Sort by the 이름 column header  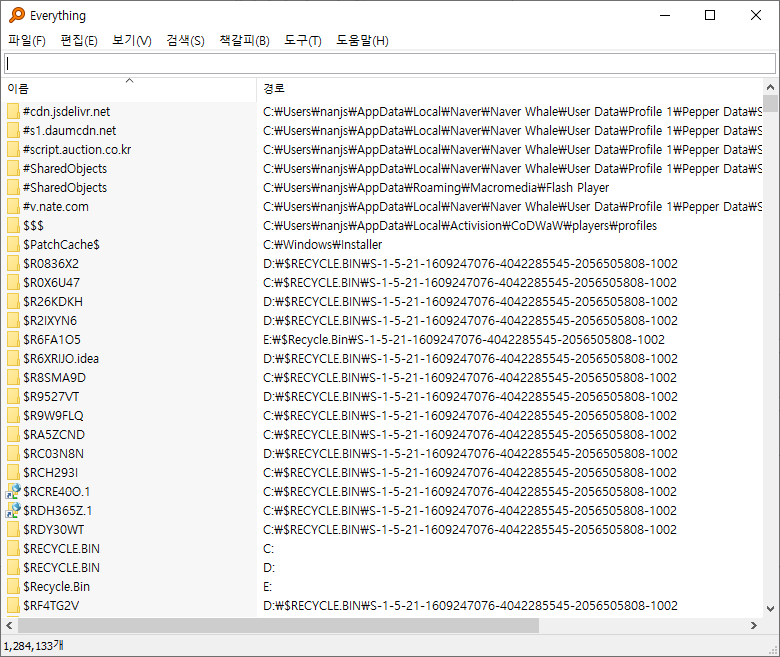(x=129, y=89)
